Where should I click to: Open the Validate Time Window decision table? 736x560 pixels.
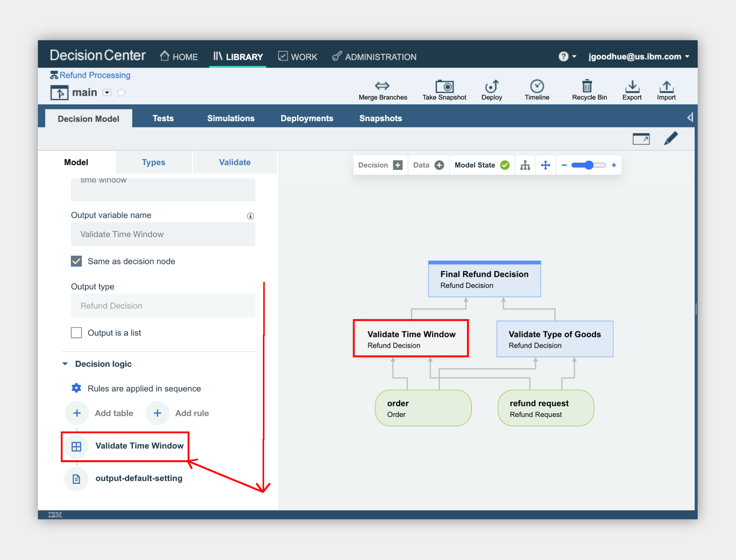tap(139, 446)
